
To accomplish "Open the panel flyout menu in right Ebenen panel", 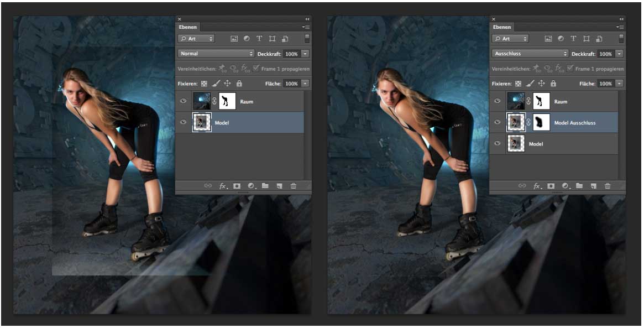I will pos(621,27).
